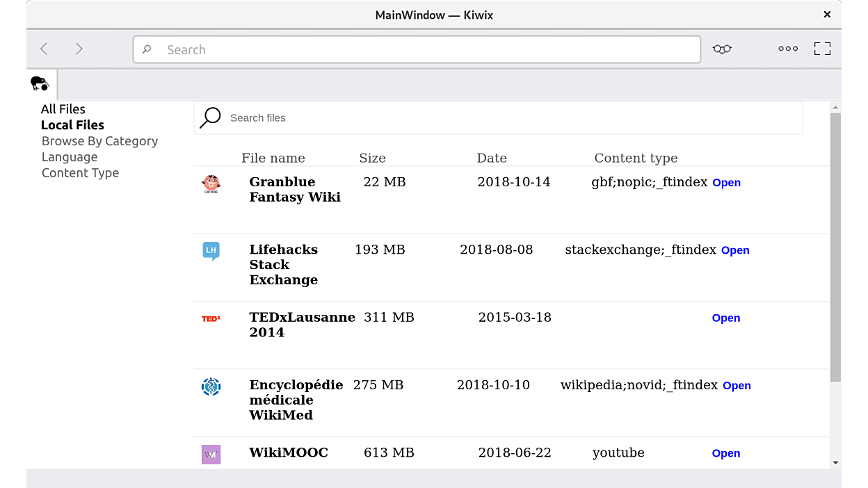Viewport: 868px width, 488px height.
Task: Click the Granblue Fantasy Wiki icon
Action: click(211, 184)
